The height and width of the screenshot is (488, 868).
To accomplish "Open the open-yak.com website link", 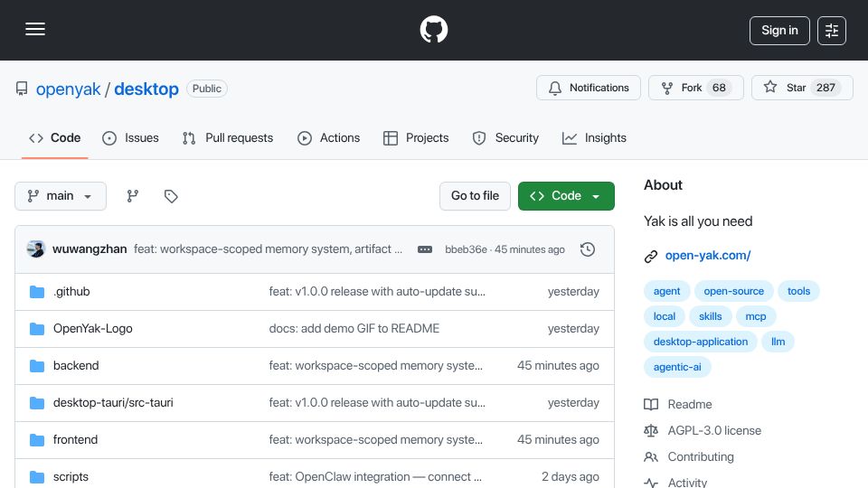I will [707, 256].
